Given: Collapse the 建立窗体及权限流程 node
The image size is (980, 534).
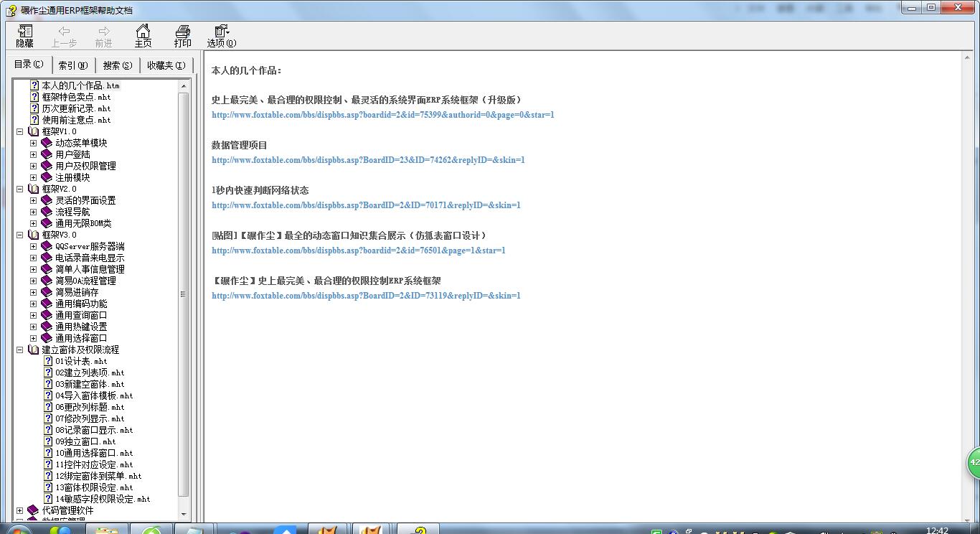Looking at the screenshot, I should click(x=20, y=350).
